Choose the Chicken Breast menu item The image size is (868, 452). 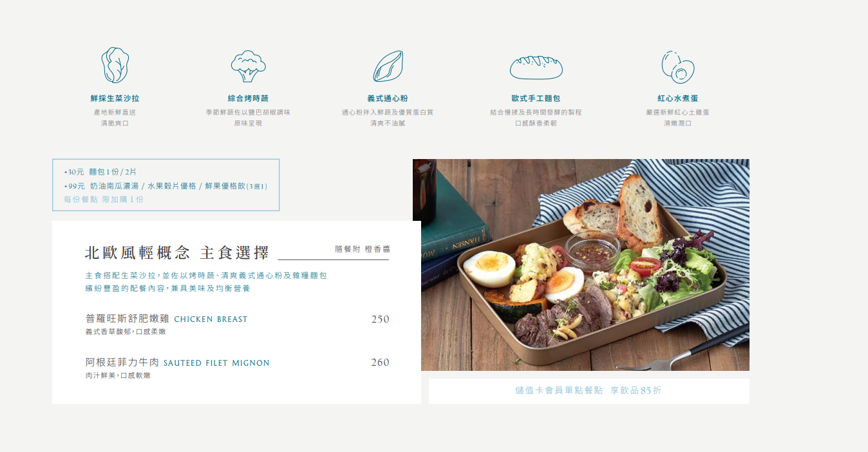click(x=166, y=319)
